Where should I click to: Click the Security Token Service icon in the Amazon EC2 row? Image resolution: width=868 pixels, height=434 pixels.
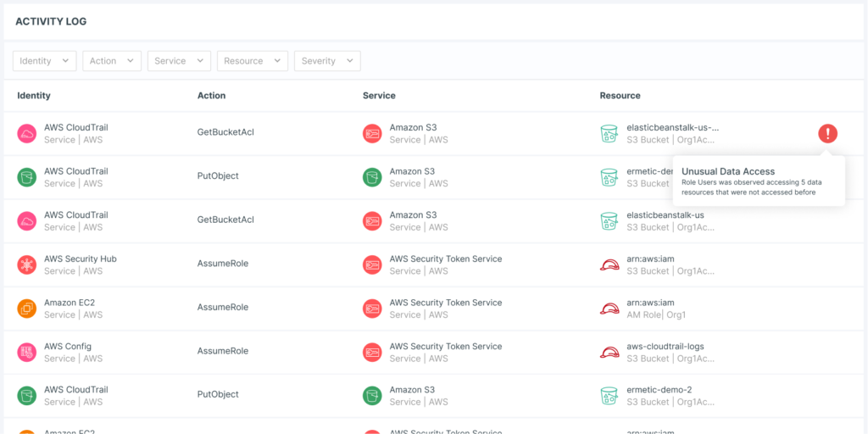click(373, 309)
